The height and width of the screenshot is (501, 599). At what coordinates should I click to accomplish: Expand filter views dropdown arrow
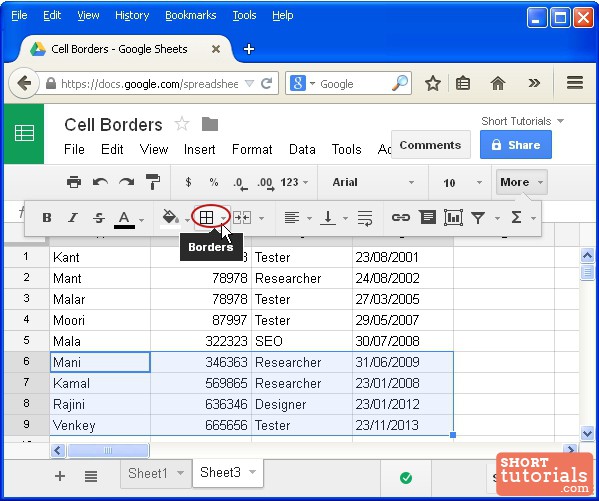click(x=497, y=219)
